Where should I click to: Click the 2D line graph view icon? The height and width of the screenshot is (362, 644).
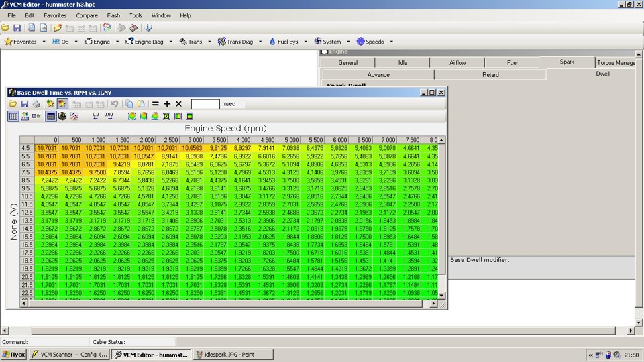click(x=74, y=116)
